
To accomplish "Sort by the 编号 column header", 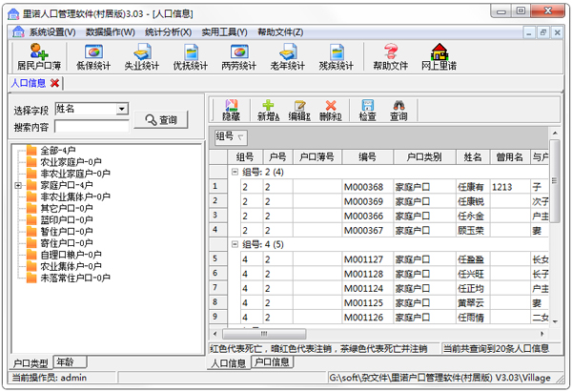I will click(367, 157).
